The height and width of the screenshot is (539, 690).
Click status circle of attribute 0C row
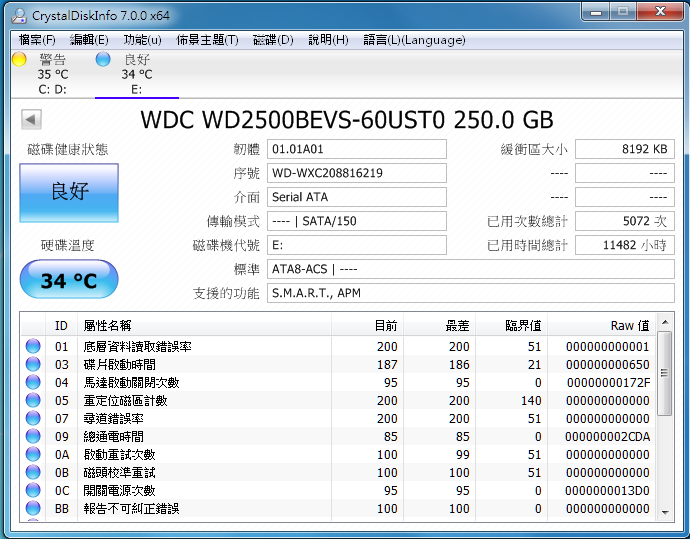click(x=33, y=491)
